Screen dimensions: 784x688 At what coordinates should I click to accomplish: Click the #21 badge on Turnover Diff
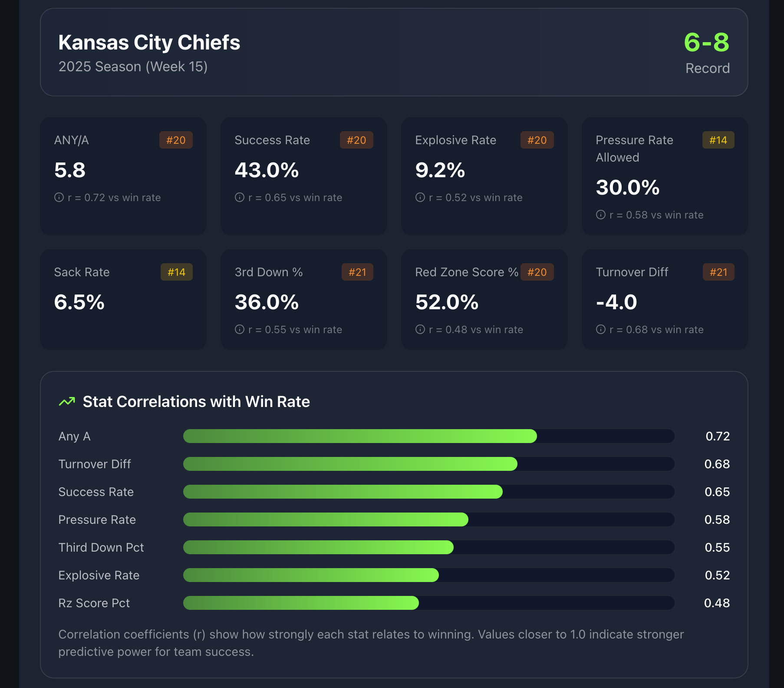pos(718,272)
